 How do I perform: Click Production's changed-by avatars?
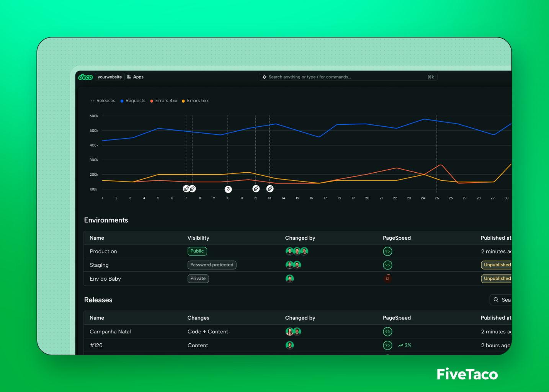[x=297, y=251]
